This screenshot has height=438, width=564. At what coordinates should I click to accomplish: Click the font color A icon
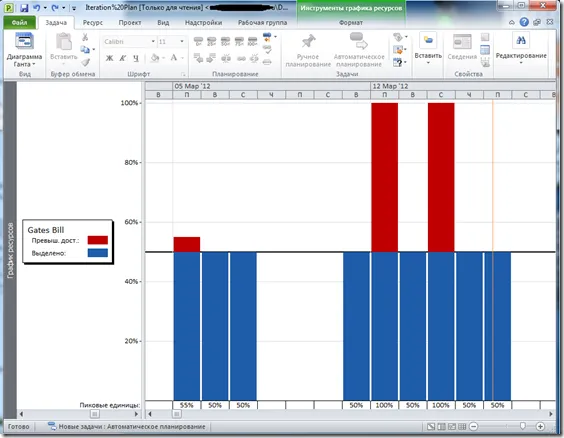point(174,58)
